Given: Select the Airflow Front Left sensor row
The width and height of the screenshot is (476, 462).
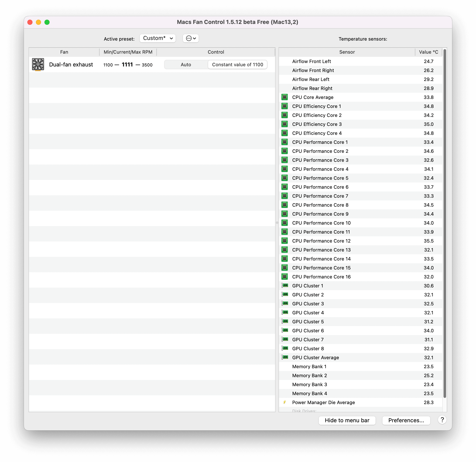Looking at the screenshot, I should [360, 62].
